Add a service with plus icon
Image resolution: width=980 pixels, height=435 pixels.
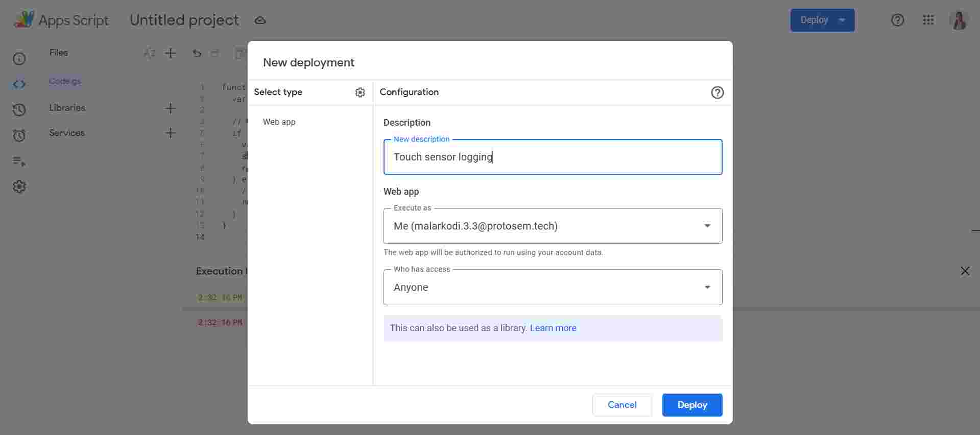(171, 133)
